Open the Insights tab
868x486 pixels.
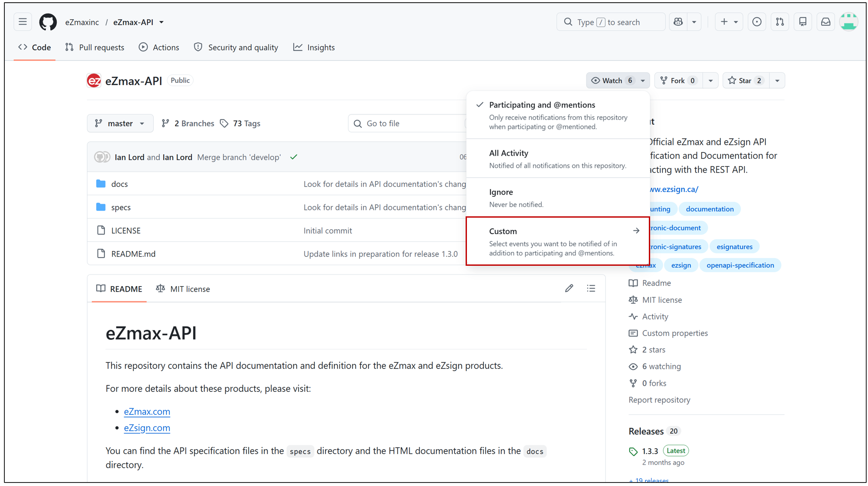click(314, 47)
